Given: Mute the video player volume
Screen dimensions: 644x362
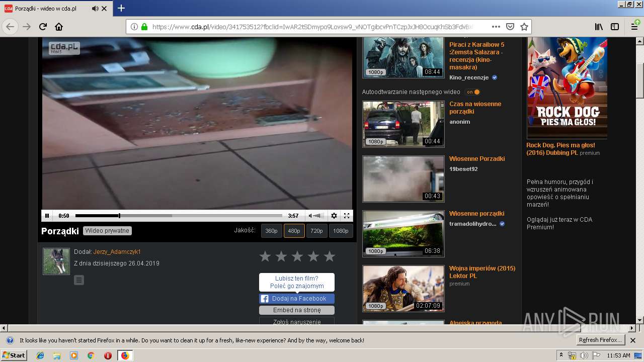Looking at the screenshot, I should point(310,216).
